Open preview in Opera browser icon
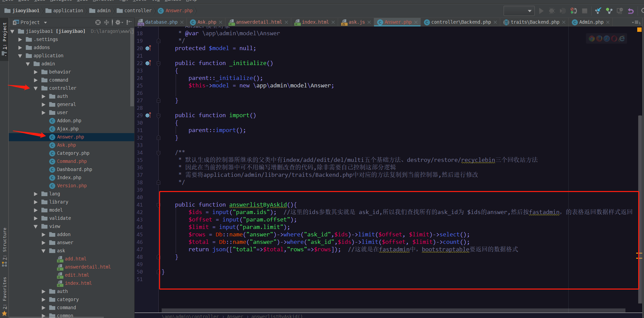The width and height of the screenshot is (644, 318). tap(614, 39)
